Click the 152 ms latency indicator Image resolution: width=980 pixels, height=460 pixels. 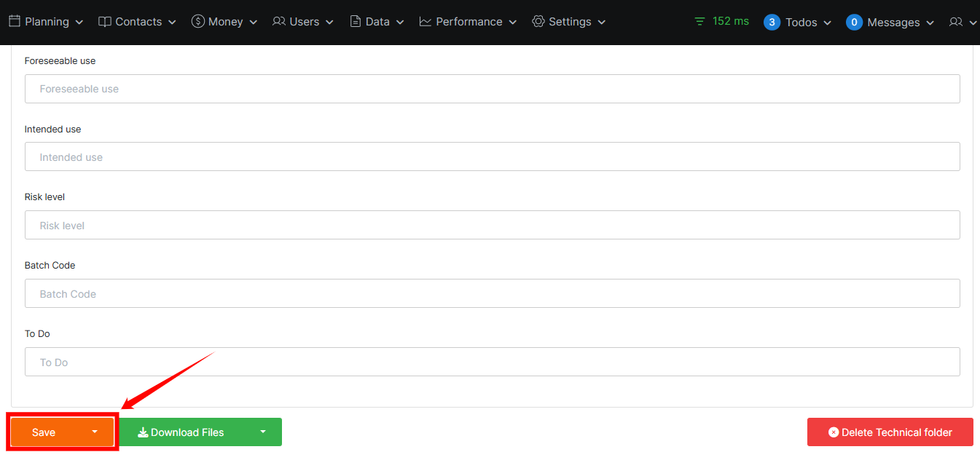click(721, 21)
